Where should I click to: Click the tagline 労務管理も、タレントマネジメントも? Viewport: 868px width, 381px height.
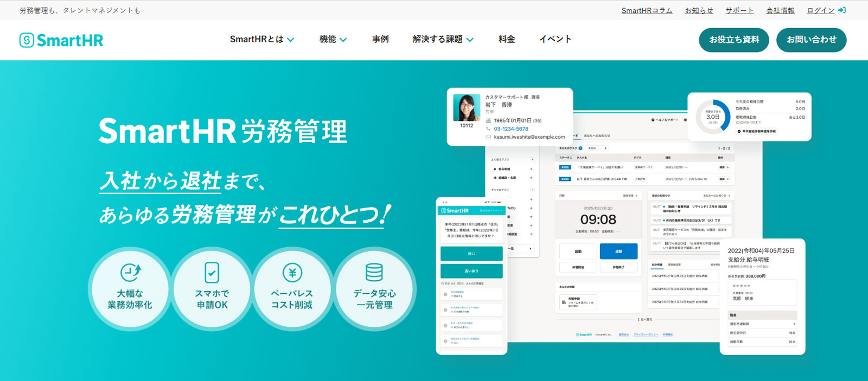coord(80,10)
